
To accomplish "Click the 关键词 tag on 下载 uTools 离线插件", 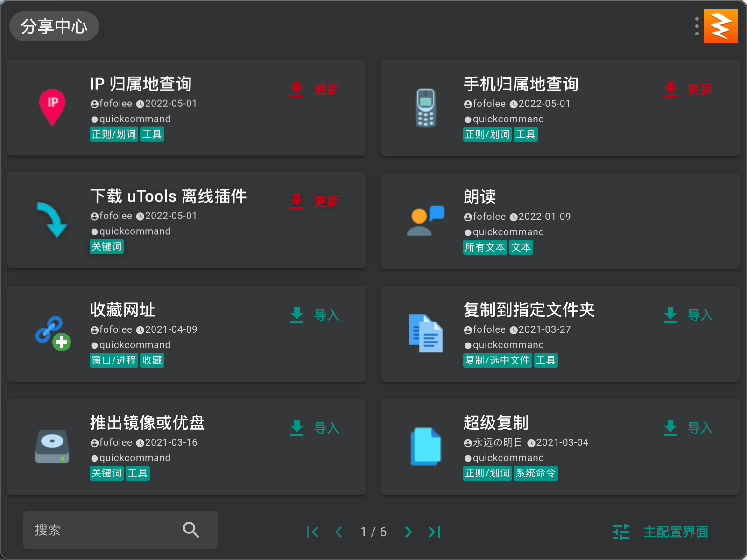I will pyautogui.click(x=106, y=246).
